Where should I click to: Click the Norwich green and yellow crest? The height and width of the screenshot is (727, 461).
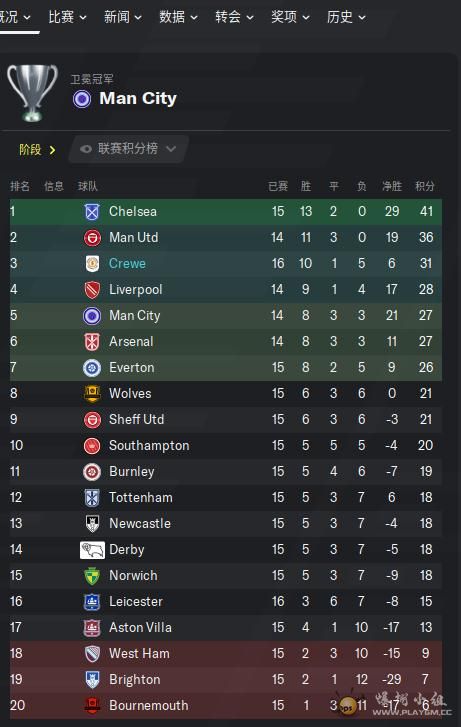[x=92, y=576]
